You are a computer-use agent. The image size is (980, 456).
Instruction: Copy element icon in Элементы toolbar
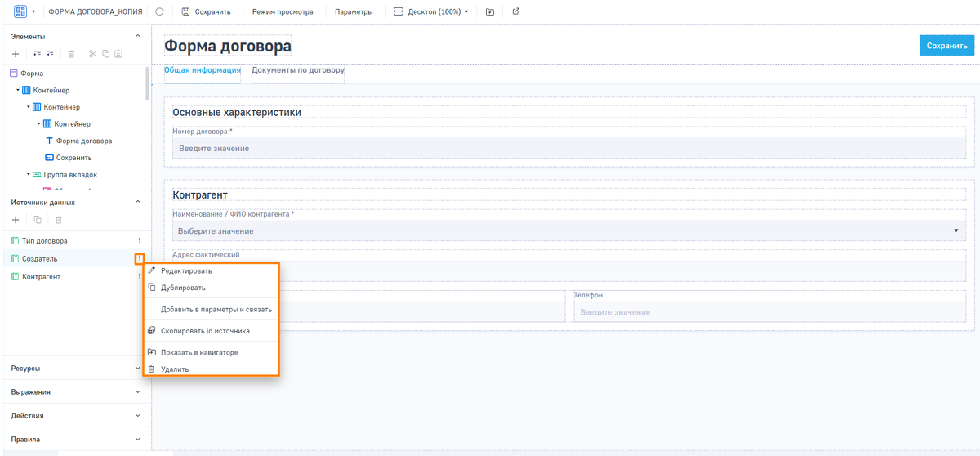pos(105,54)
